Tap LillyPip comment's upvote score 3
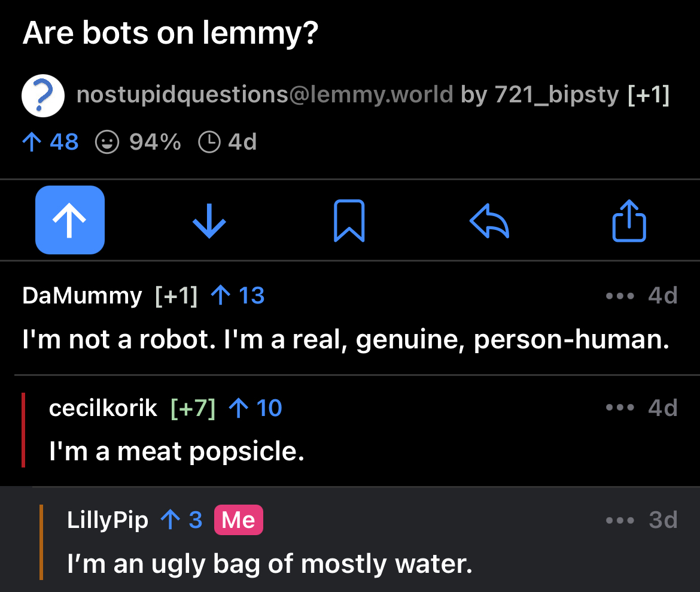The image size is (700, 592). [182, 520]
